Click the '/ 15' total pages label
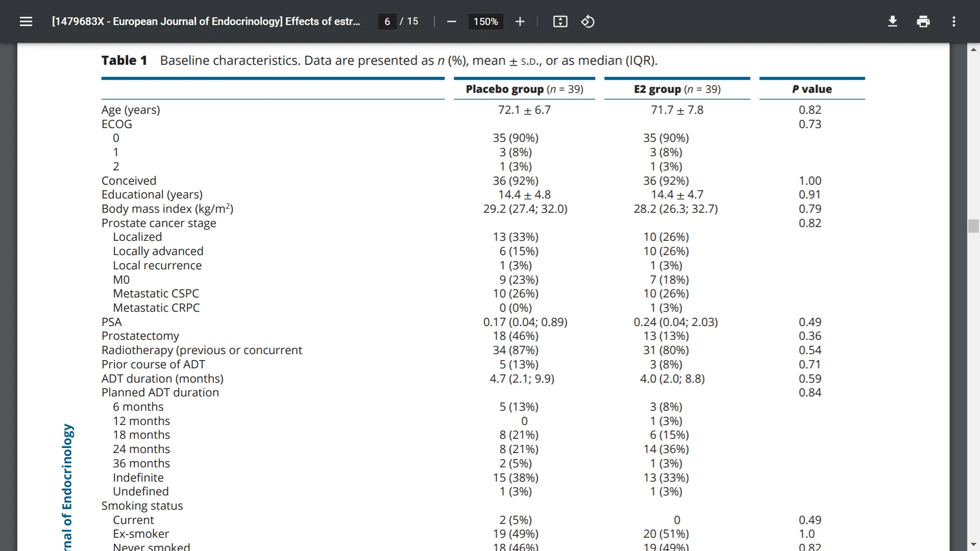The image size is (980, 551). pyautogui.click(x=409, y=21)
